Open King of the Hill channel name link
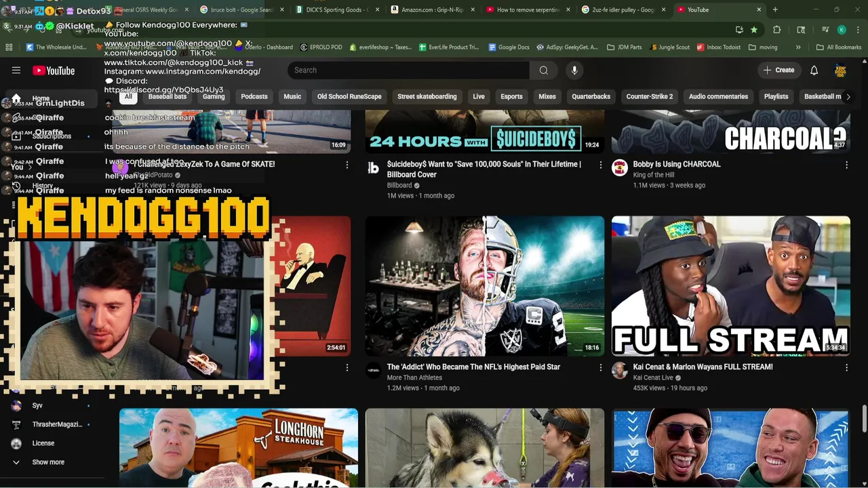This screenshot has width=868, height=488. (x=654, y=175)
